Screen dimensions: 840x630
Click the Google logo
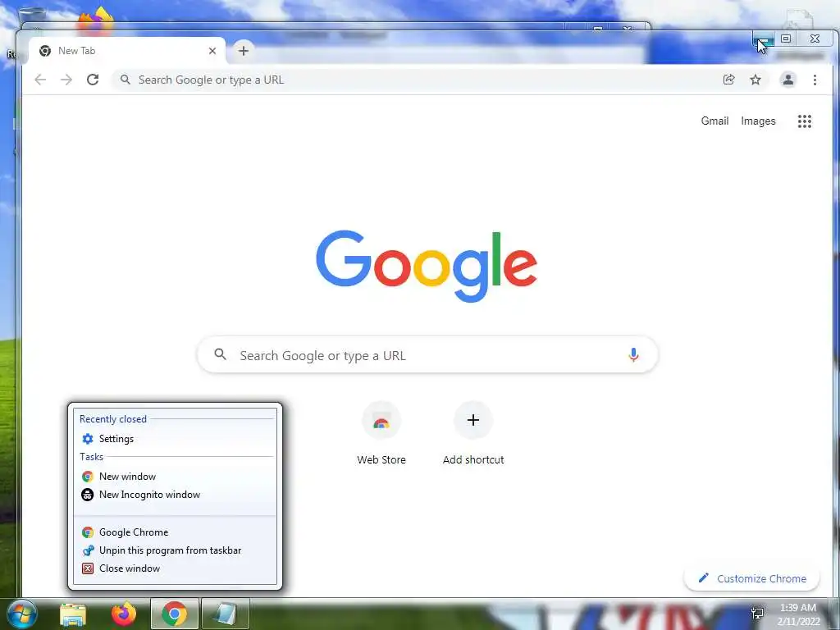(427, 266)
